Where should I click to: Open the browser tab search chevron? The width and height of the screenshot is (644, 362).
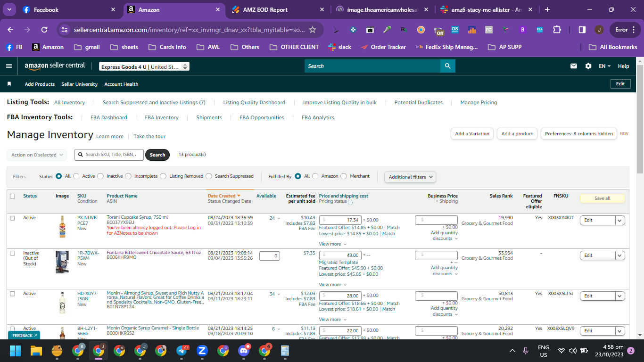click(9, 9)
